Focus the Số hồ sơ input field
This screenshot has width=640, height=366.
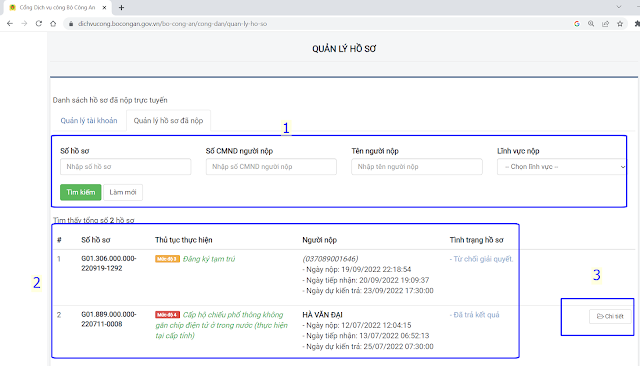(125, 166)
